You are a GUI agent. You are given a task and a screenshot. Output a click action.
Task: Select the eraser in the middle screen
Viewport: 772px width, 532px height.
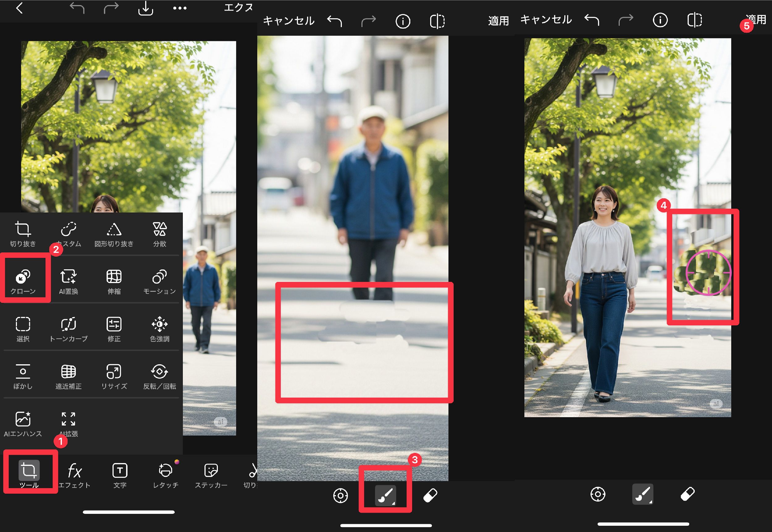(430, 496)
